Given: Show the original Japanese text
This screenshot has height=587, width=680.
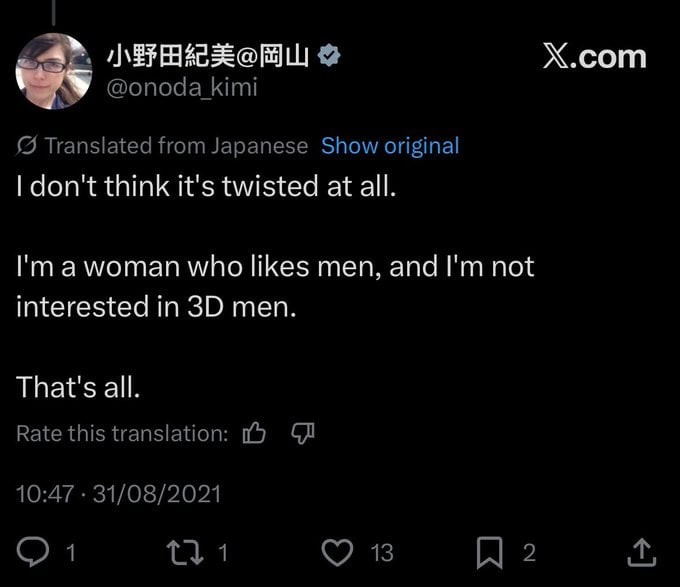Looking at the screenshot, I should coord(390,146).
